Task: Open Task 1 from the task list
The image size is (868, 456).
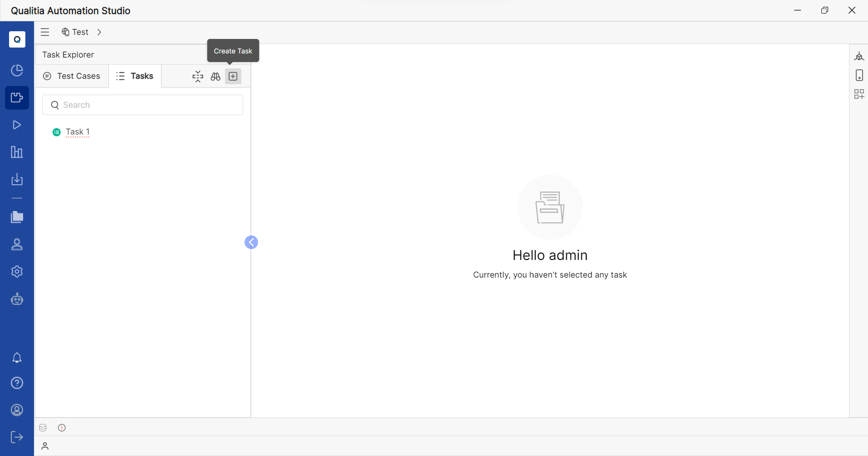Action: tap(77, 132)
